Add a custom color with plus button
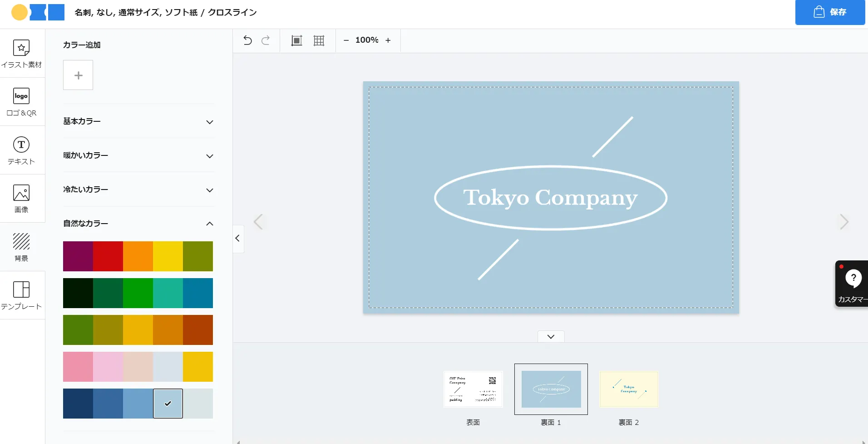 [78, 75]
